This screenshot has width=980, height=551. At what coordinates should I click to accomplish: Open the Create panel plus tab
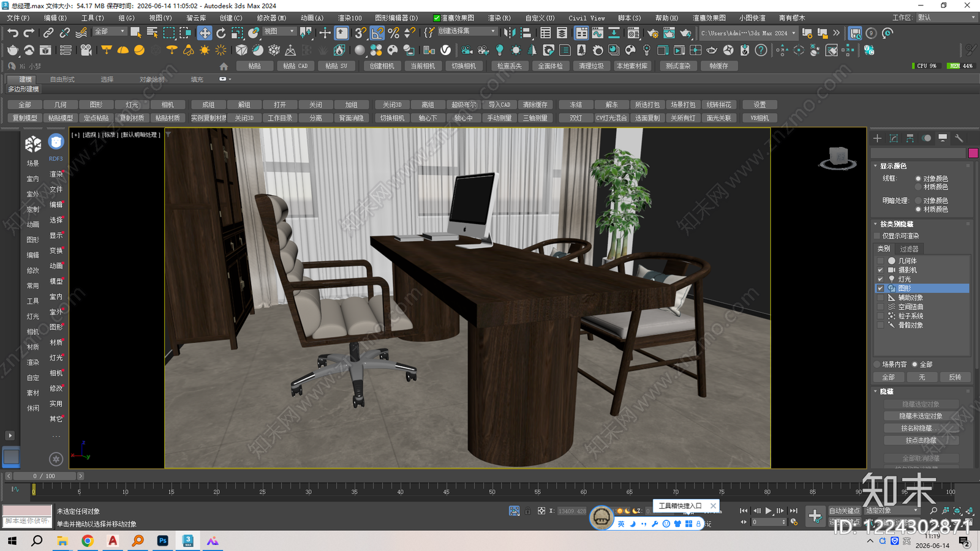pyautogui.click(x=877, y=138)
